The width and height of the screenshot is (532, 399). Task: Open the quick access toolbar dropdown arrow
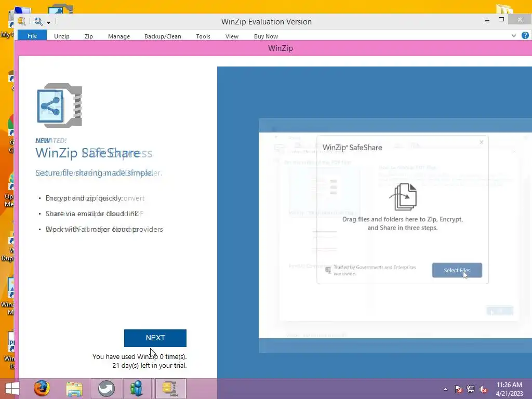click(48, 22)
